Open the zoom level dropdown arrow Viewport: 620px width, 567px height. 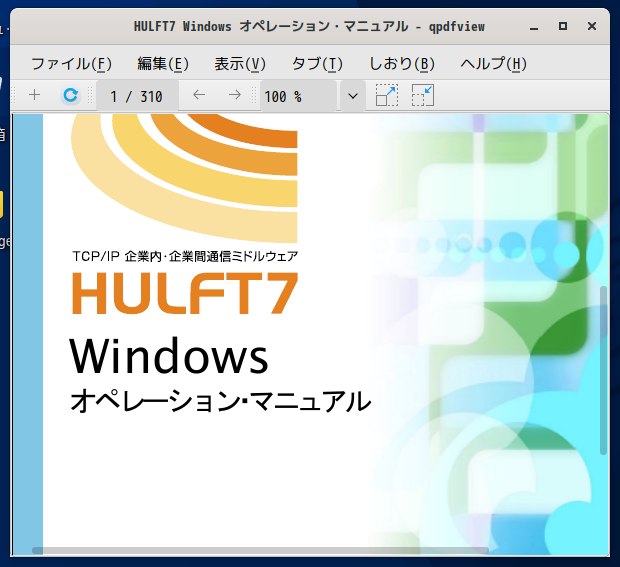click(x=353, y=96)
